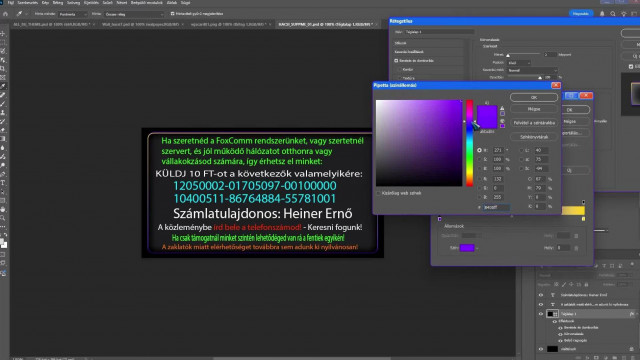640x360 pixels.
Task: Select the Eyedropper tool in the toolbar
Action: tap(3, 86)
